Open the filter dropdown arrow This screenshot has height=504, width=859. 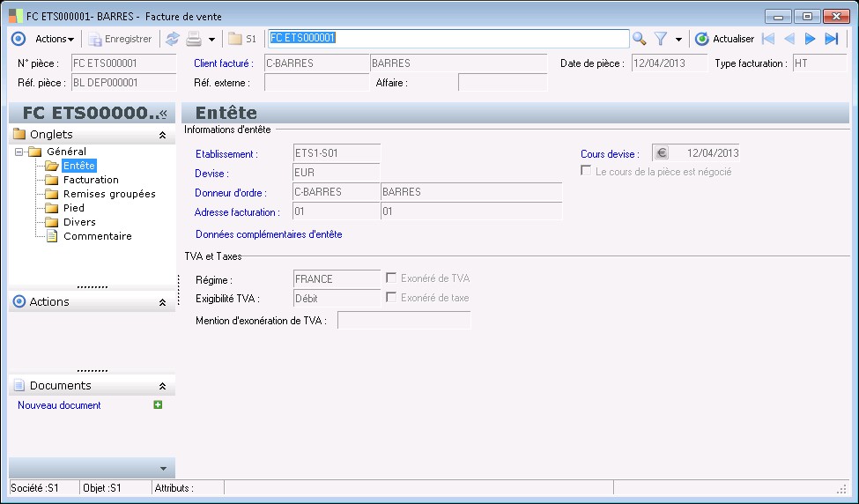point(678,40)
